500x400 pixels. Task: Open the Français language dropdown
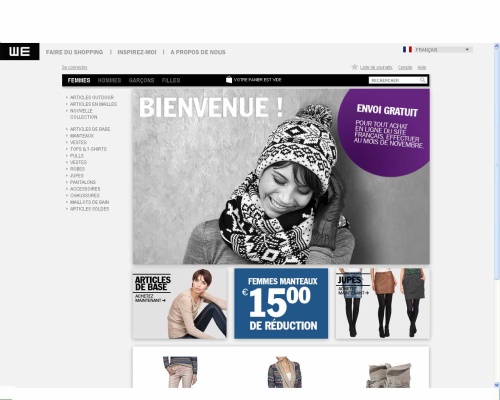(443, 50)
